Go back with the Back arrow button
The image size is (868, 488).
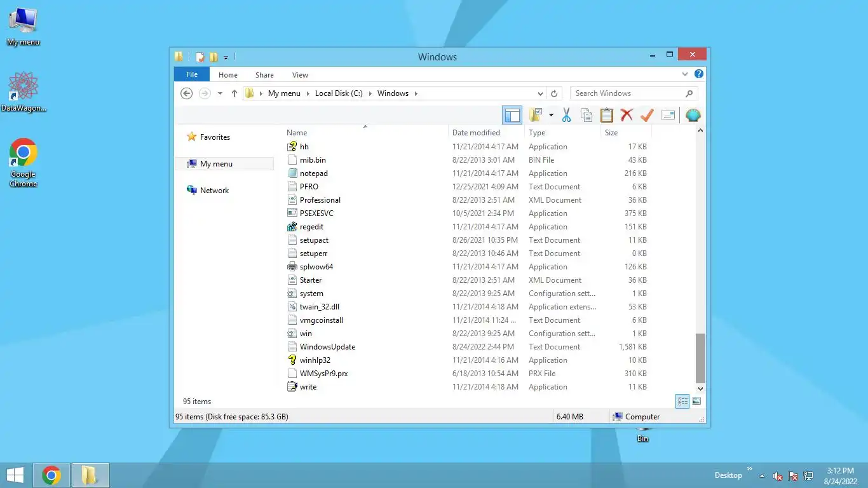pos(186,93)
